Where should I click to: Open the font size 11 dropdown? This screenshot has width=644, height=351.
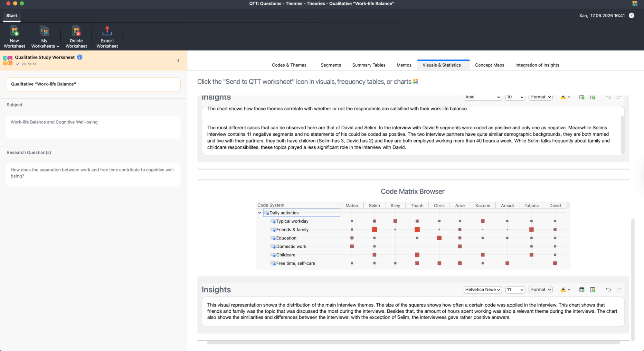click(515, 290)
